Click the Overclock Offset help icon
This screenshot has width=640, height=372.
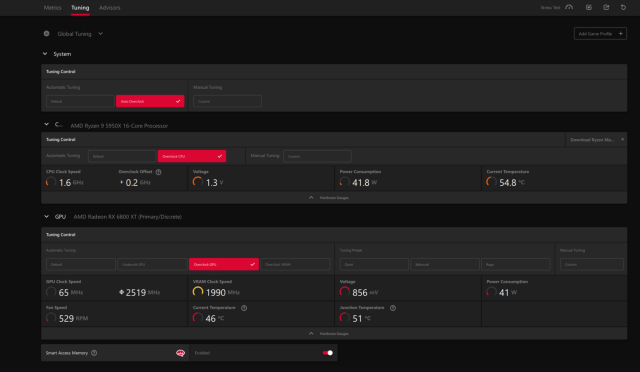pos(158,172)
